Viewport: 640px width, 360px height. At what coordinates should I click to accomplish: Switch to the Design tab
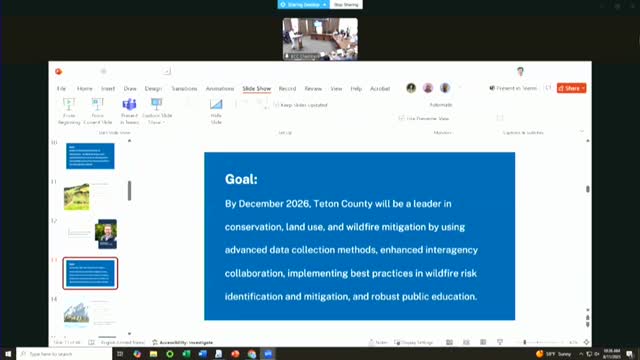tap(153, 89)
